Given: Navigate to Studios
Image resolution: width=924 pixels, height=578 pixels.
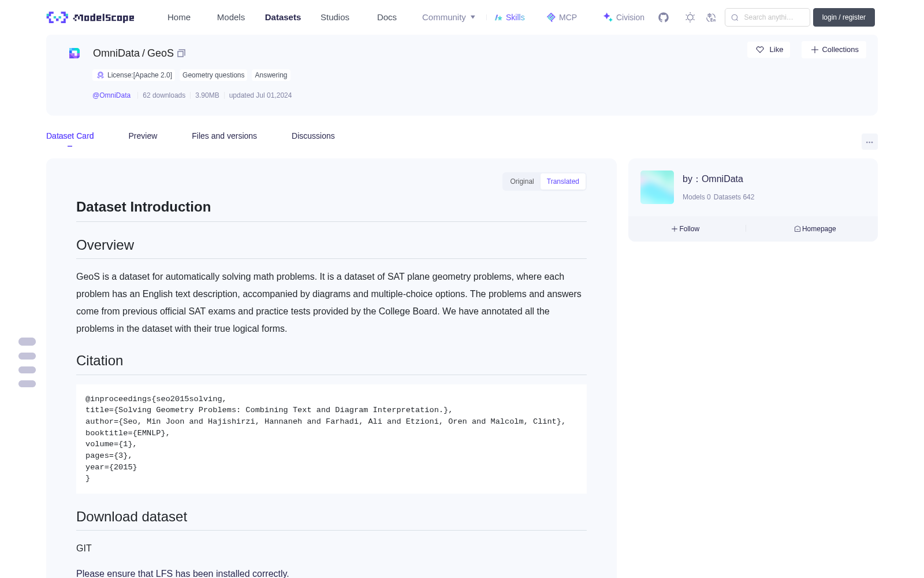Looking at the screenshot, I should (x=335, y=17).
